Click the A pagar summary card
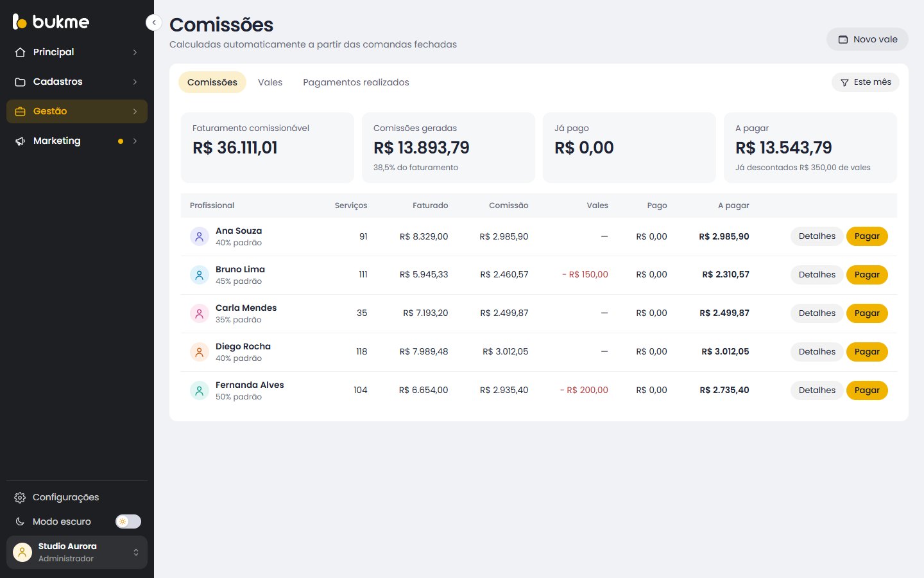The height and width of the screenshot is (578, 924). click(810, 148)
